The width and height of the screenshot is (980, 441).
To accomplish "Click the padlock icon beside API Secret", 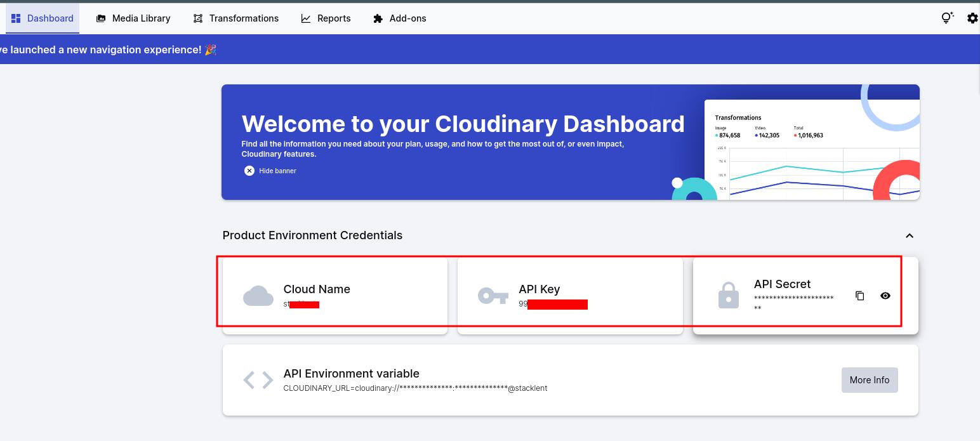I will 728,296.
